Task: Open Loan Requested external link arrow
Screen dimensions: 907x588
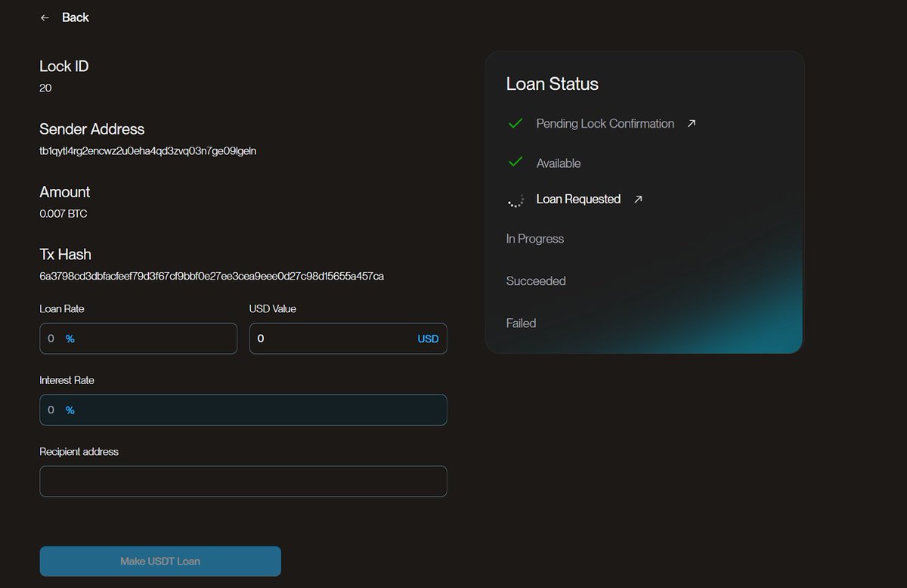Action: 638,199
